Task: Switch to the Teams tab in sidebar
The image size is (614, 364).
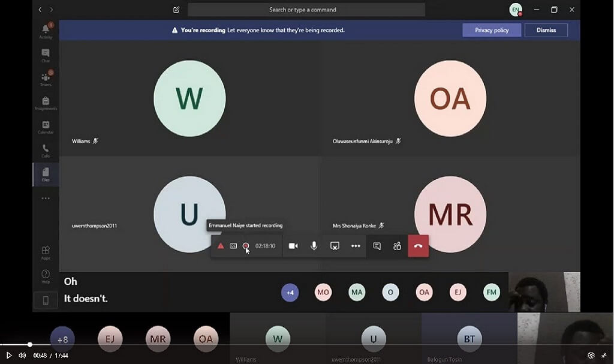Action: click(46, 79)
